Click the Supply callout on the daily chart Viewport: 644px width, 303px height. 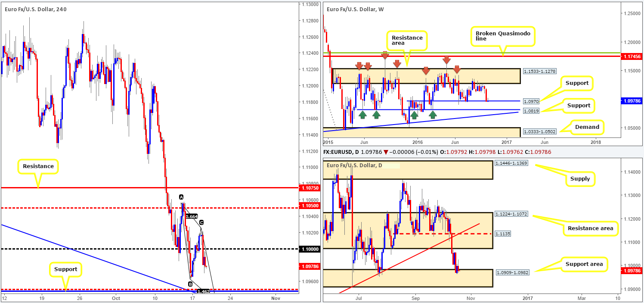click(x=581, y=178)
